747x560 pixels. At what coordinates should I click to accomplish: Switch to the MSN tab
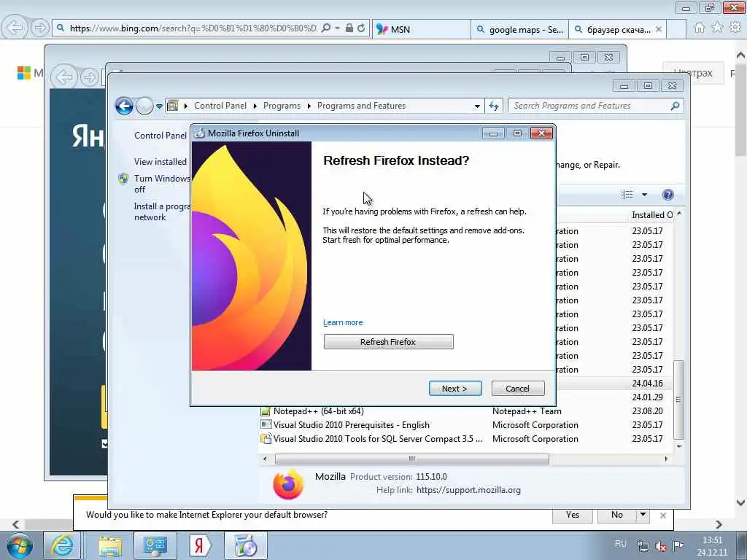(421, 29)
